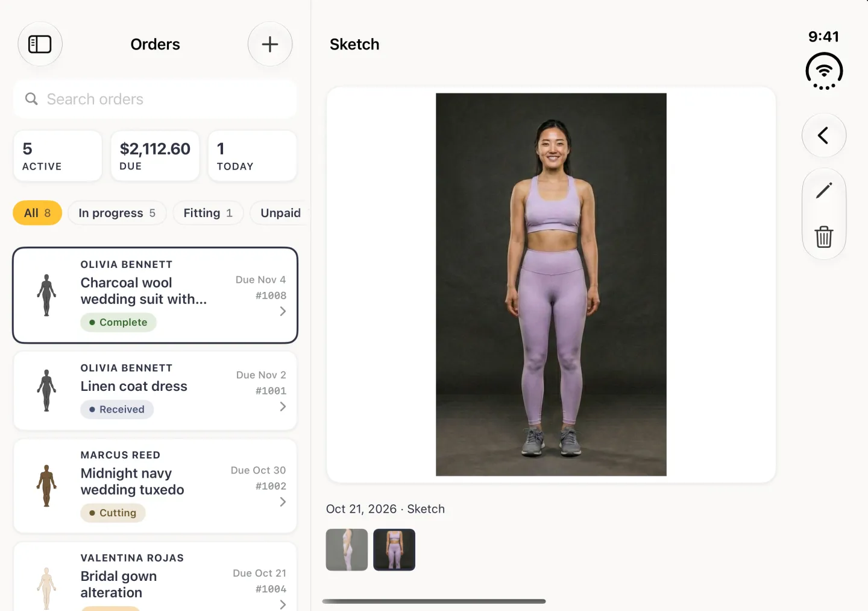Click the horizontal scrollbar under thumbnails
This screenshot has height=611, width=868.
coord(434,601)
